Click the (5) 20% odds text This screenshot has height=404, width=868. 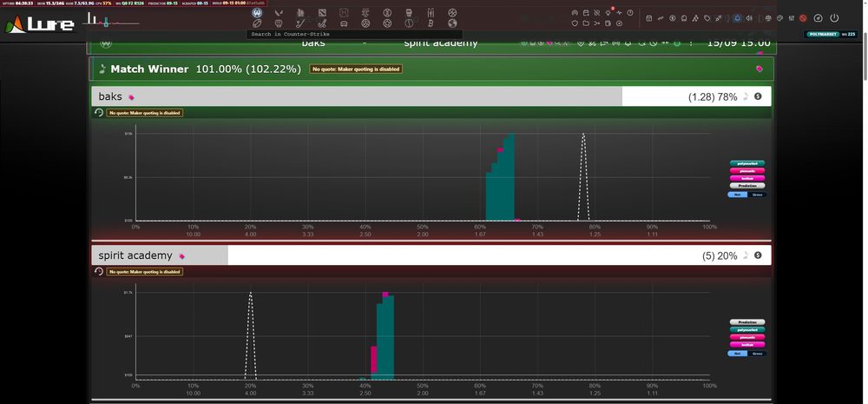tap(720, 256)
